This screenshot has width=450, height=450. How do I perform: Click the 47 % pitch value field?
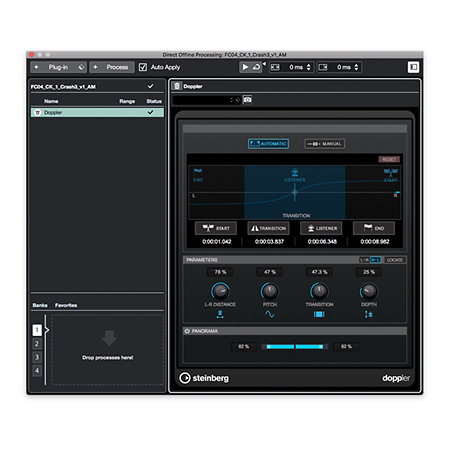(x=270, y=272)
